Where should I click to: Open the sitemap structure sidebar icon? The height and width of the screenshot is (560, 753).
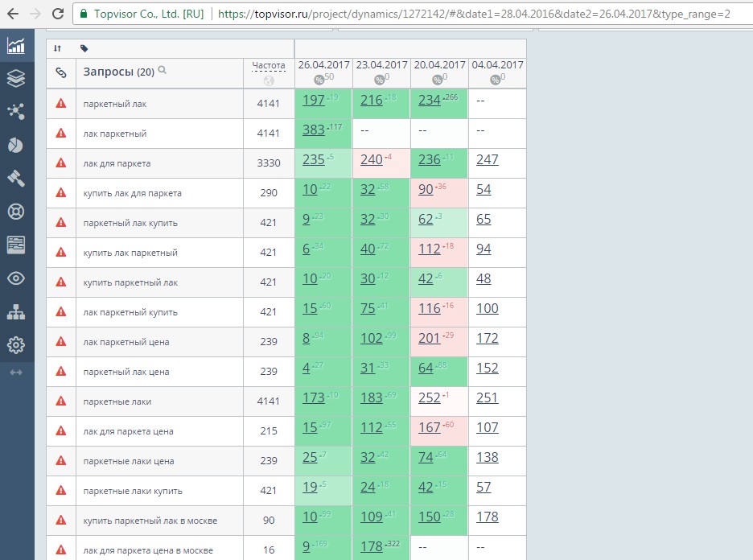click(16, 311)
